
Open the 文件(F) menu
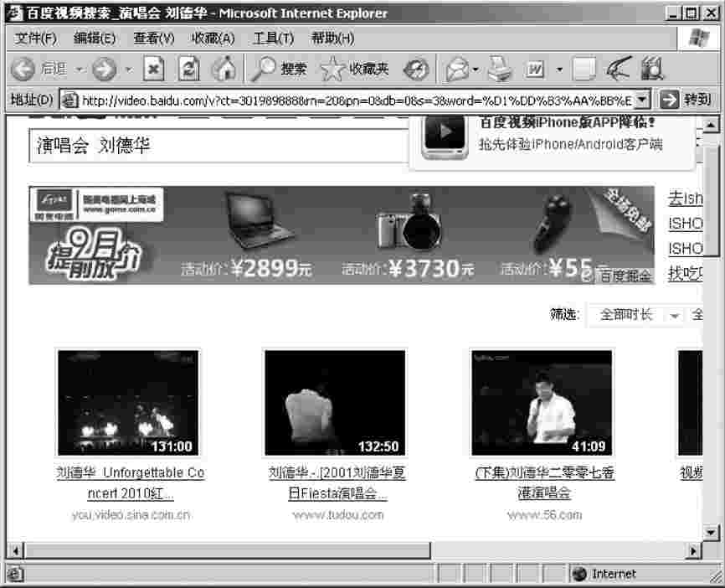pyautogui.click(x=35, y=38)
